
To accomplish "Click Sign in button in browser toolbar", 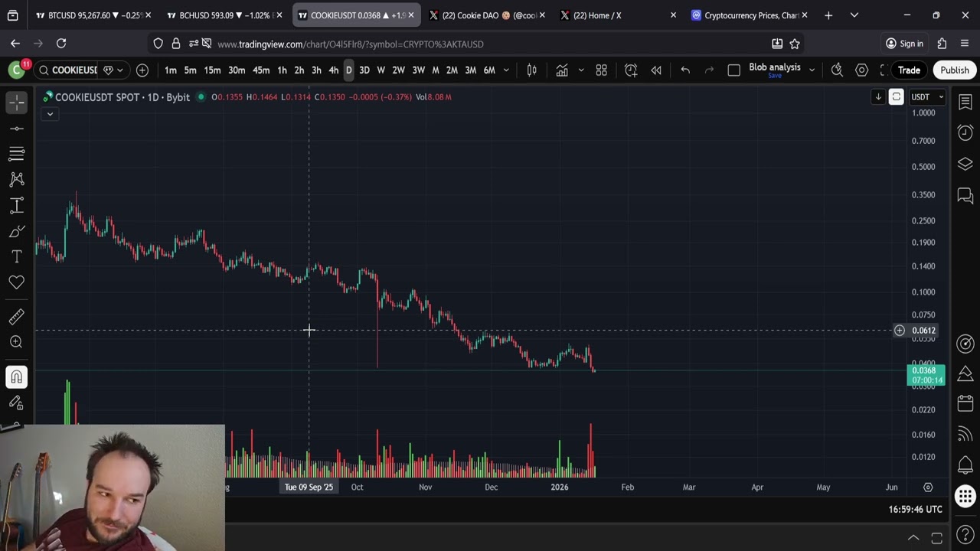I will [904, 44].
